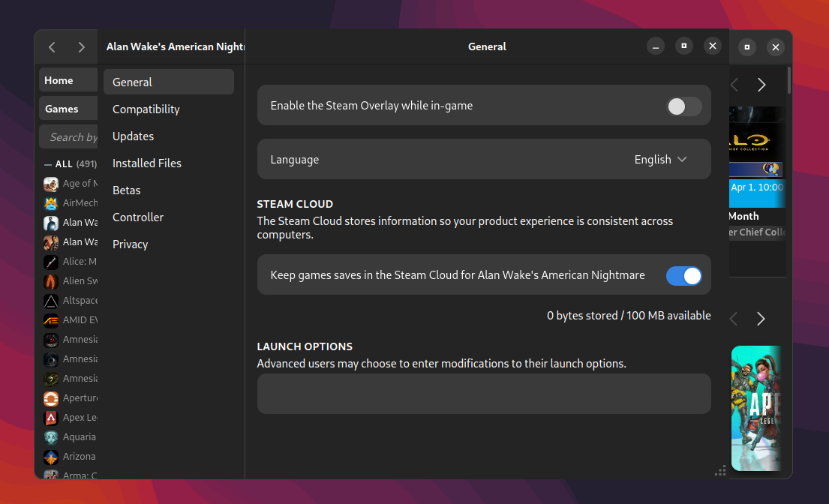Select the General settings tab
This screenshot has width=829, height=504.
[x=169, y=82]
